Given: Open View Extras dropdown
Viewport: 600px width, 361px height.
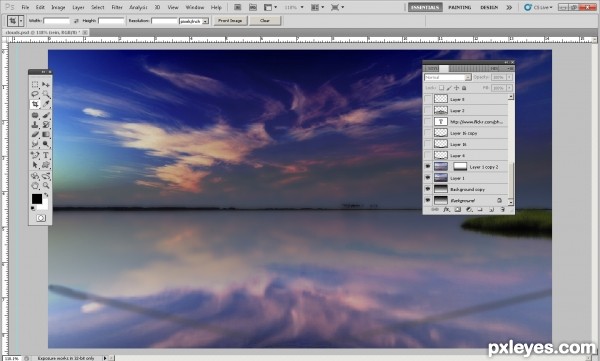Looking at the screenshot, I should pos(270,7).
